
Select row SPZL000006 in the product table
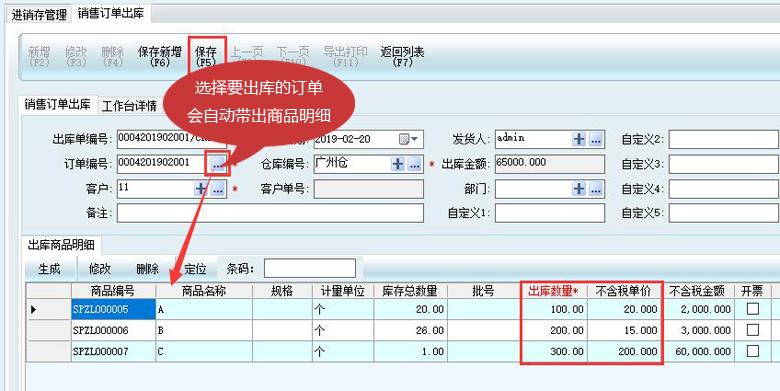(399, 330)
